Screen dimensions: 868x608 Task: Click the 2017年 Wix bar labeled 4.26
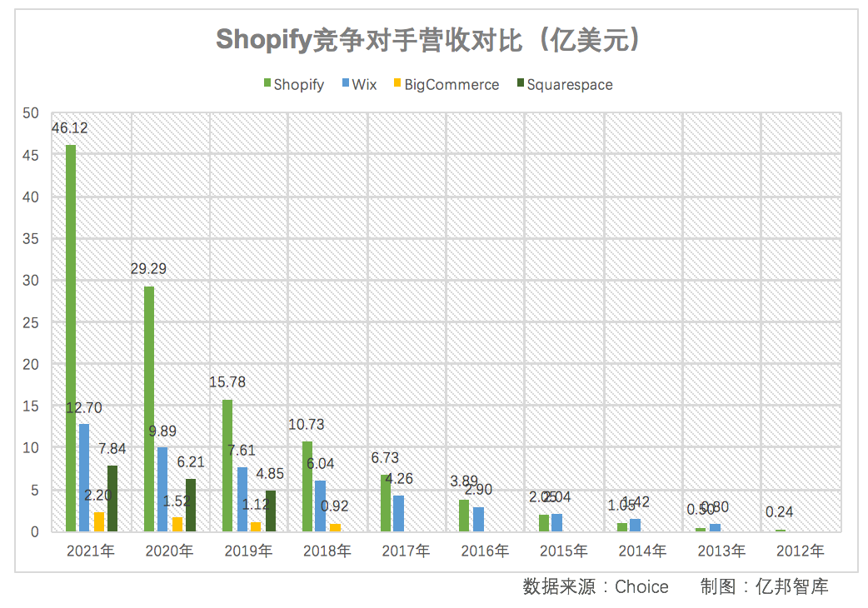click(398, 513)
